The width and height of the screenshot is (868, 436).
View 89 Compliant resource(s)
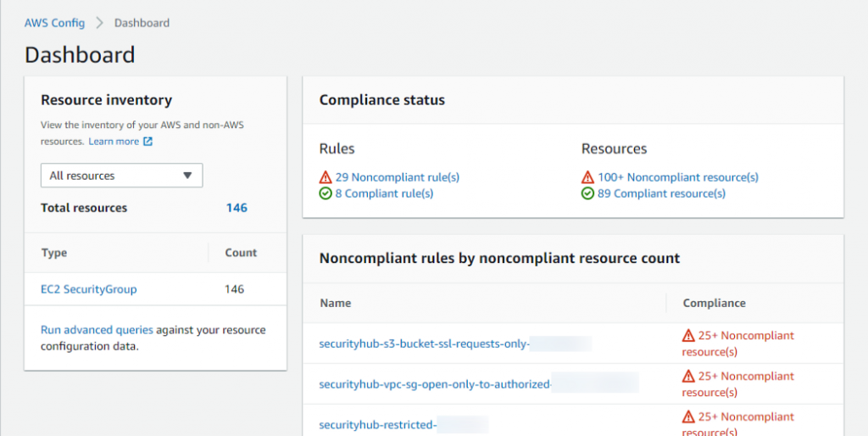(661, 193)
